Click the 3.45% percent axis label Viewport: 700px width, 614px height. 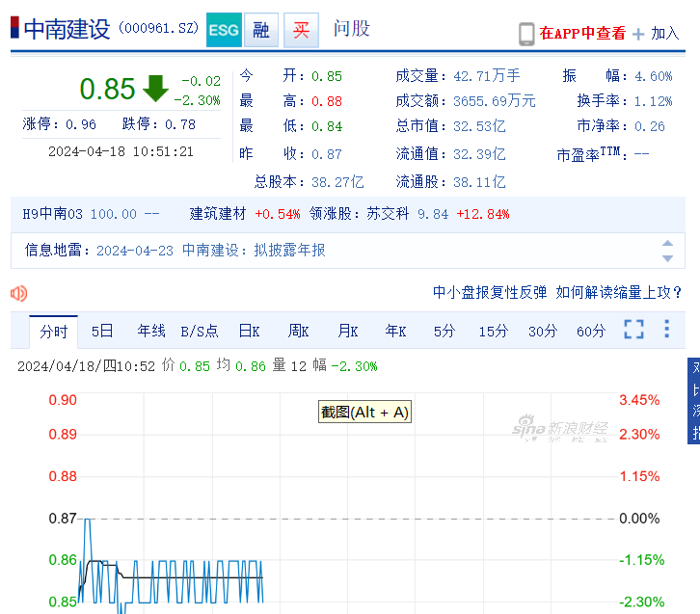pyautogui.click(x=639, y=400)
